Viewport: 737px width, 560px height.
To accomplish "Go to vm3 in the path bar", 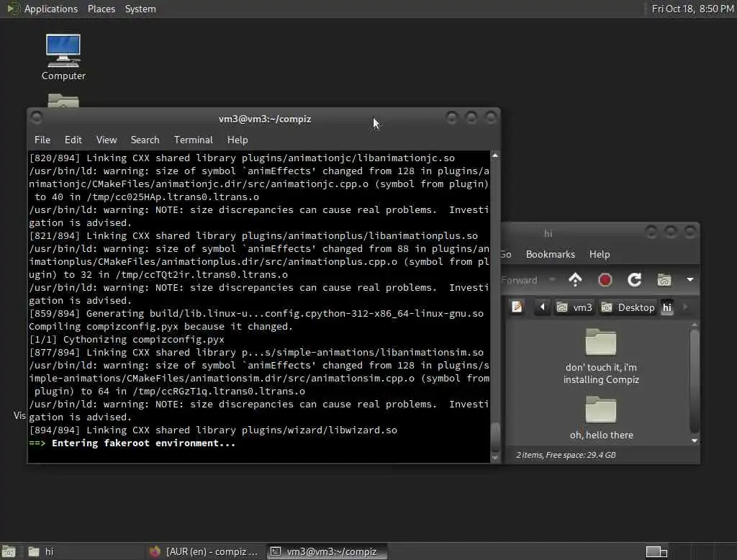I will pos(574,307).
